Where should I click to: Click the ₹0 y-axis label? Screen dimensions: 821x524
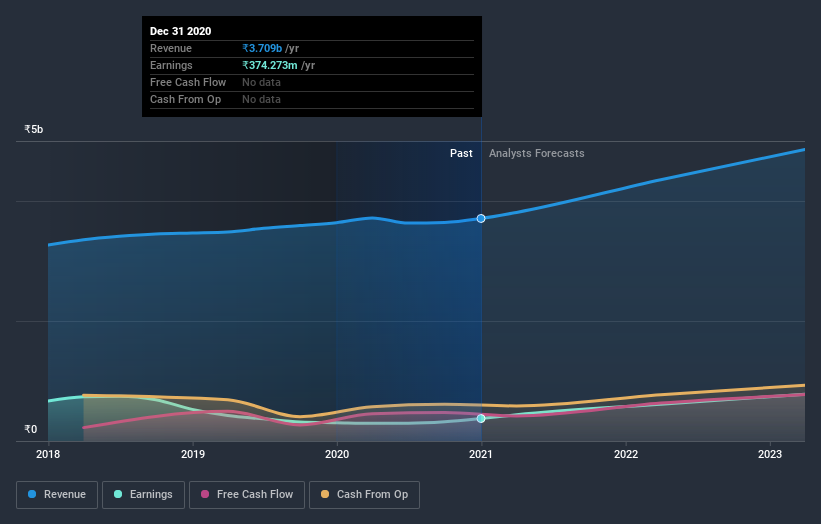pyautogui.click(x=31, y=429)
